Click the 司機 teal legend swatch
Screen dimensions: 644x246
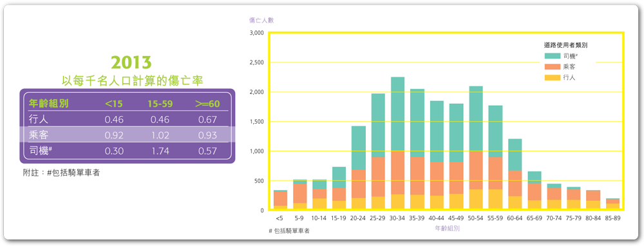click(552, 55)
